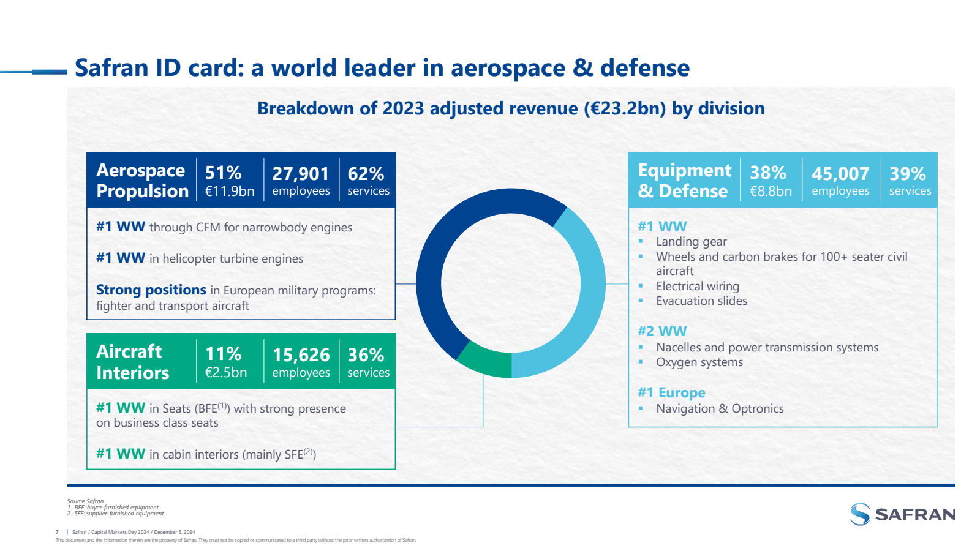Click the 'Source Safran' footnote
The height and width of the screenshot is (551, 980).
coord(85,501)
